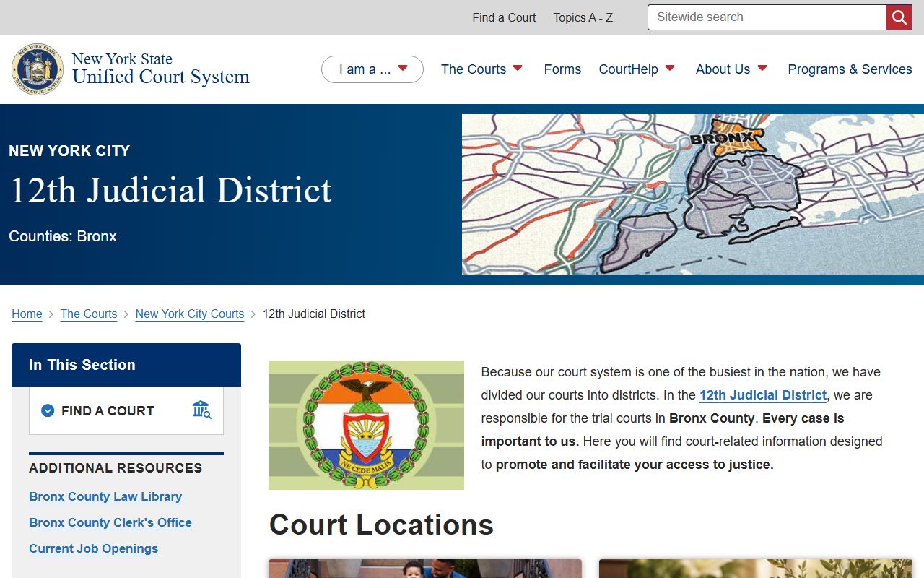
Task: Follow the 12th Judicial District paragraph link
Action: [763, 395]
